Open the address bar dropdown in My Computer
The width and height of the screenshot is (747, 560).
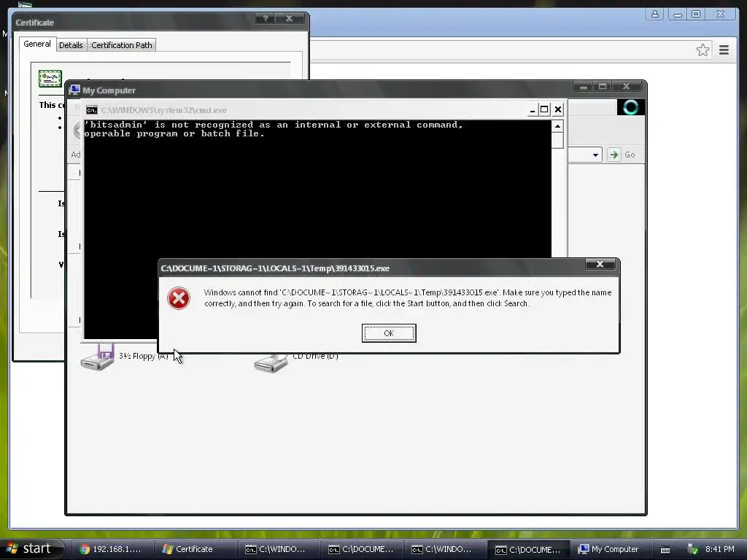tap(595, 155)
